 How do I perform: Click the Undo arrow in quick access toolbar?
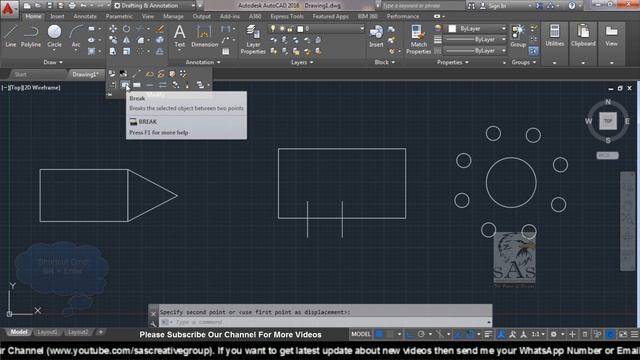pyautogui.click(x=83, y=6)
